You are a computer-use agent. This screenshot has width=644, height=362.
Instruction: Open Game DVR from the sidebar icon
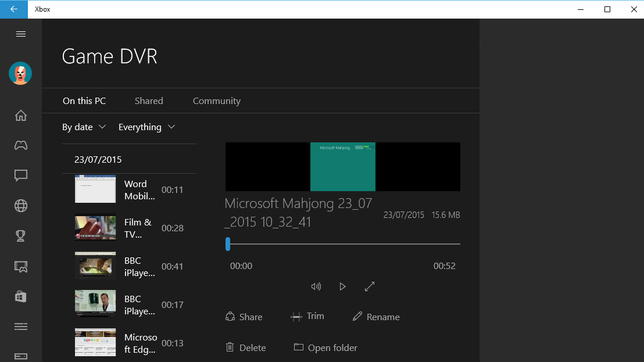point(20,266)
